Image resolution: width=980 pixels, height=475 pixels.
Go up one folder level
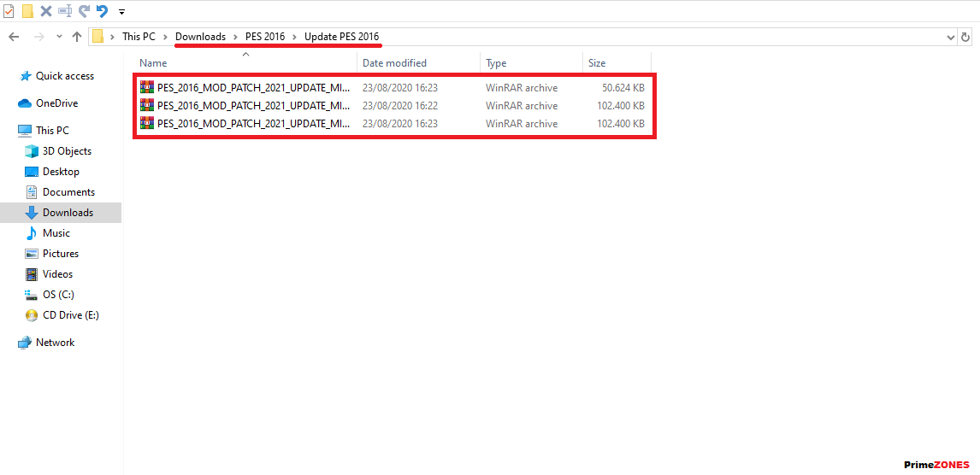(x=77, y=37)
